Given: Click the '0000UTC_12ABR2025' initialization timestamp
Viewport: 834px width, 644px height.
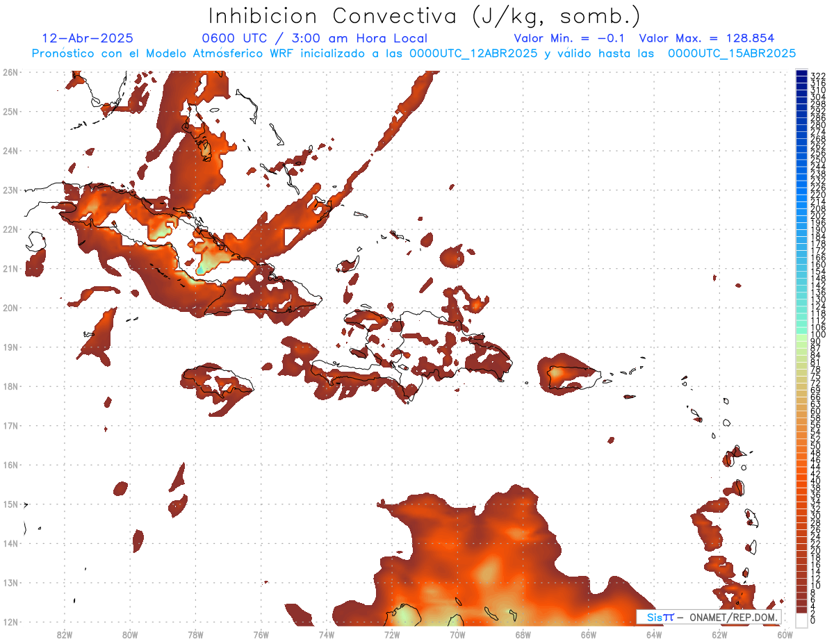Looking at the screenshot, I should (473, 53).
